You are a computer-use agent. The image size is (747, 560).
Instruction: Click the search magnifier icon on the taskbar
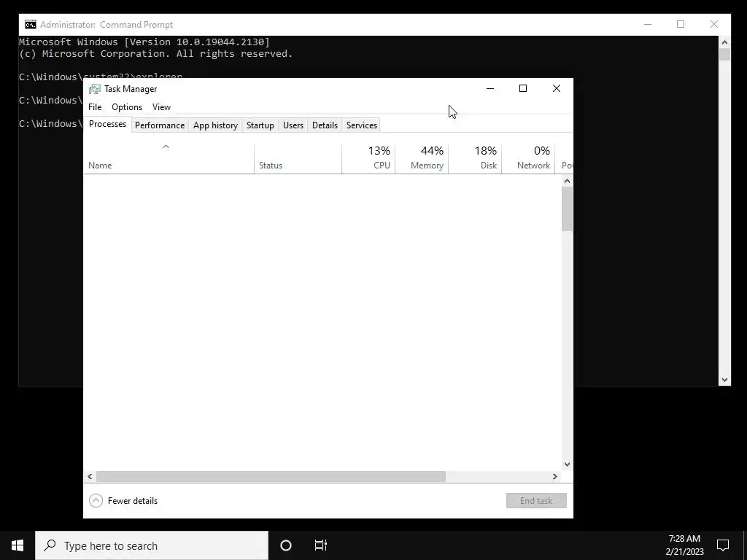50,545
